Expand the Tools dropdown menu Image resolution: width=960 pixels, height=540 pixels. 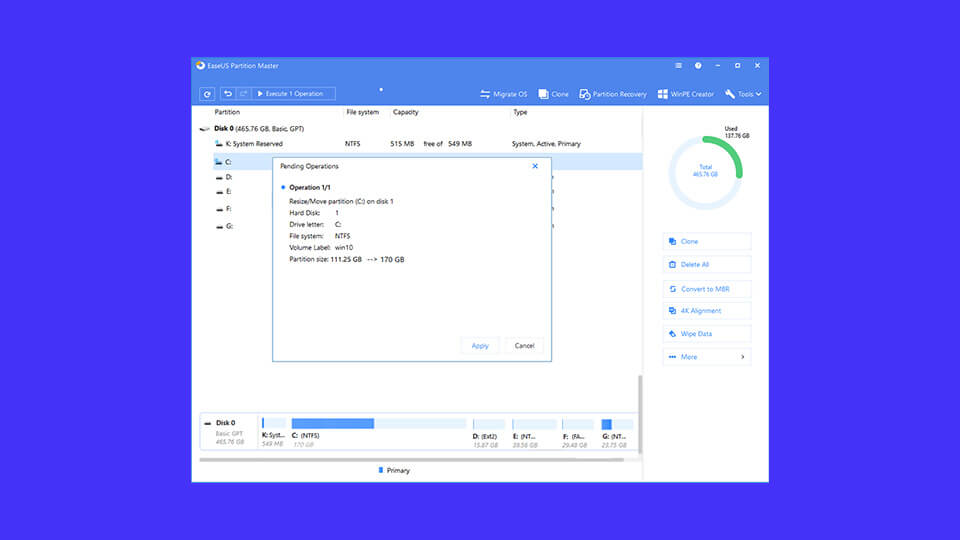(743, 94)
